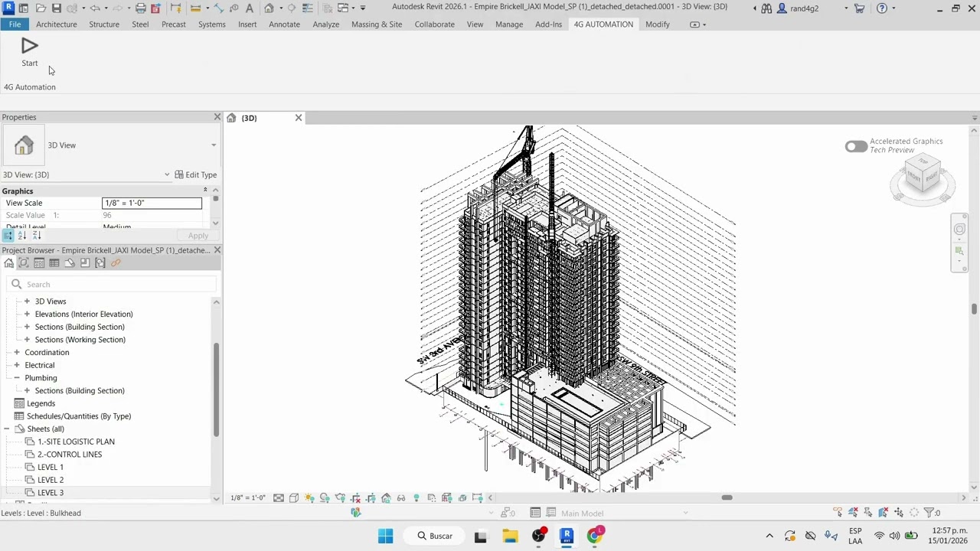Open the shopping cart icon in title bar
980x551 pixels.
tap(859, 8)
